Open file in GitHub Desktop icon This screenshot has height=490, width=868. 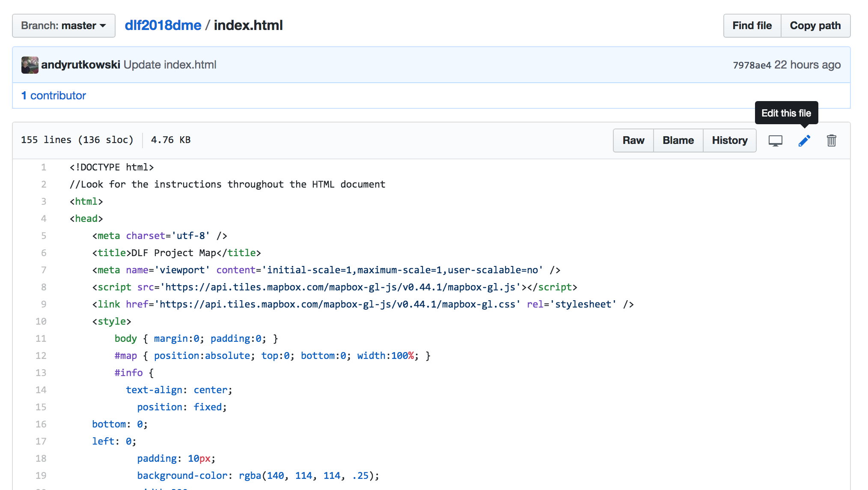(775, 140)
